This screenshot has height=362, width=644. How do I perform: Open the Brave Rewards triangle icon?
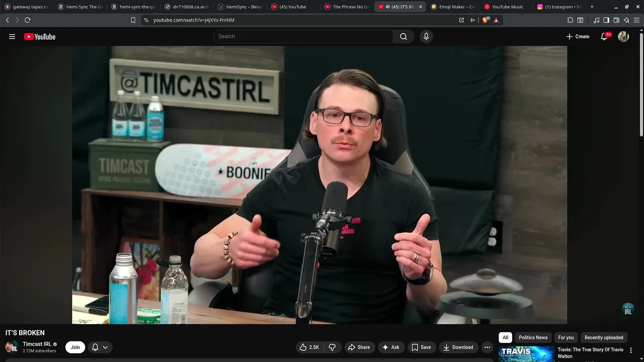(x=497, y=20)
